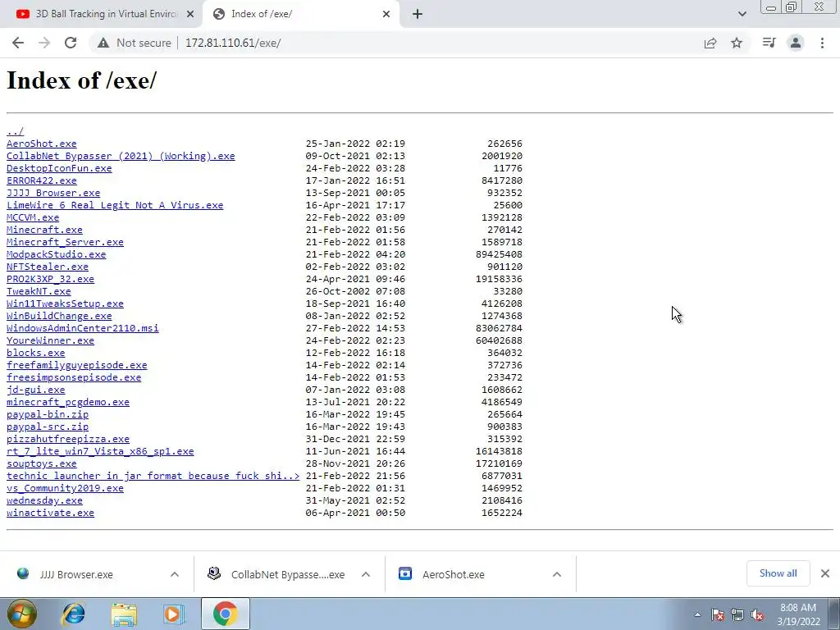Open Windows Media Player from taskbar

(173, 614)
